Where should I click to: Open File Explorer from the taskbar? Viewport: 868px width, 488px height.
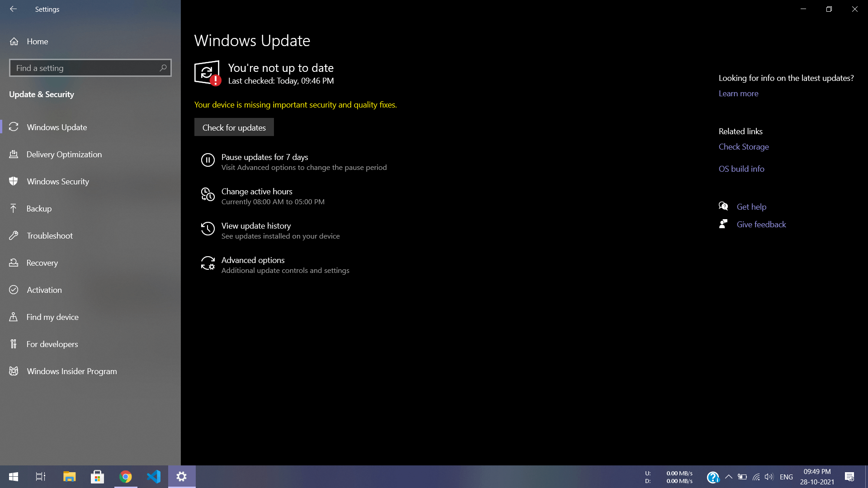pos(69,477)
